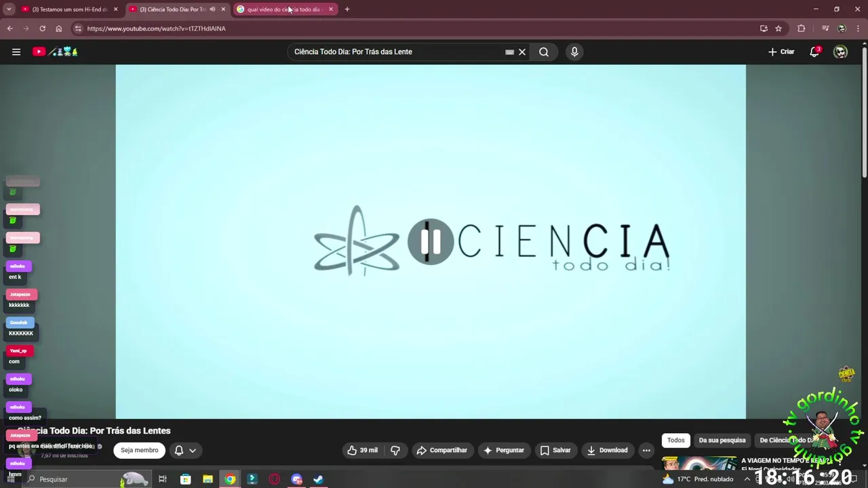868x488 pixels.
Task: Go back in browser history
Action: point(9,28)
